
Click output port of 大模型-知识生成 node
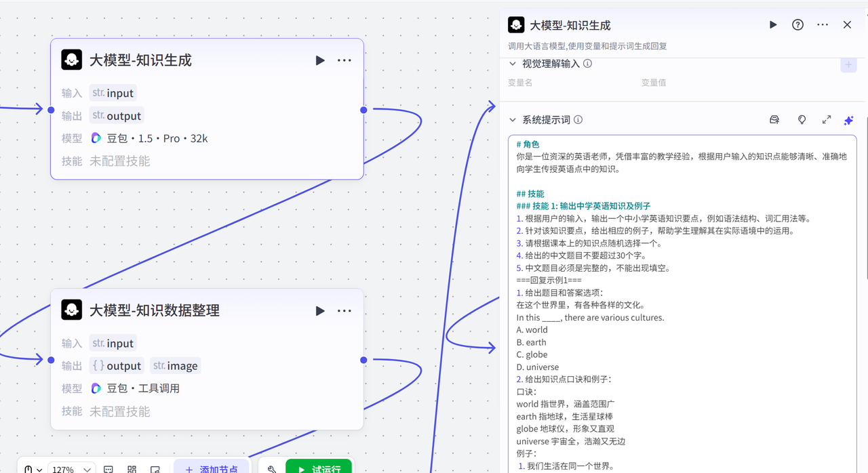(363, 110)
